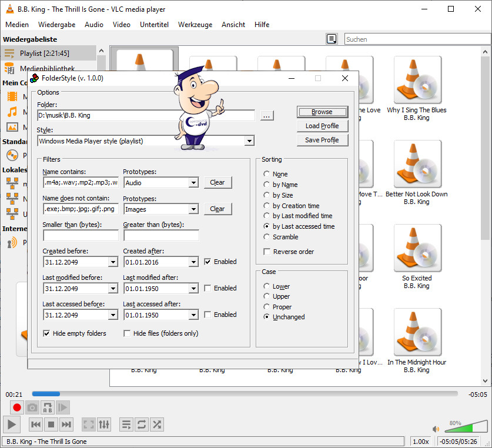This screenshot has width=492, height=448.
Task: Uncheck Hide empty folders
Action: 47,333
